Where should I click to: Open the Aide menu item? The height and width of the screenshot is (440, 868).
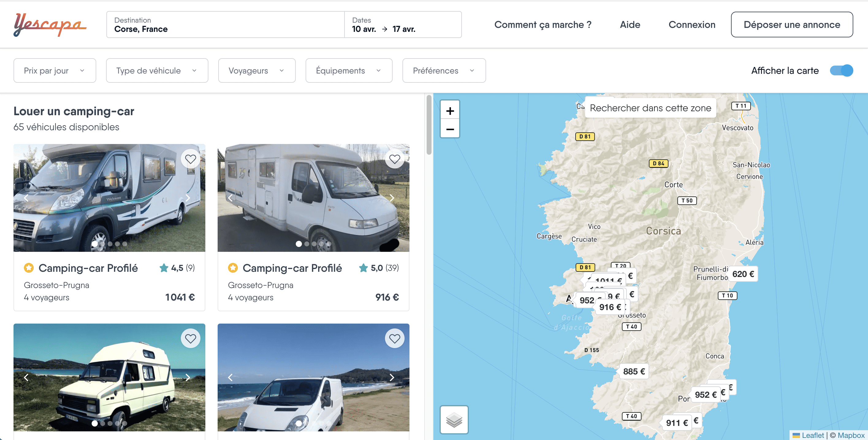point(630,25)
